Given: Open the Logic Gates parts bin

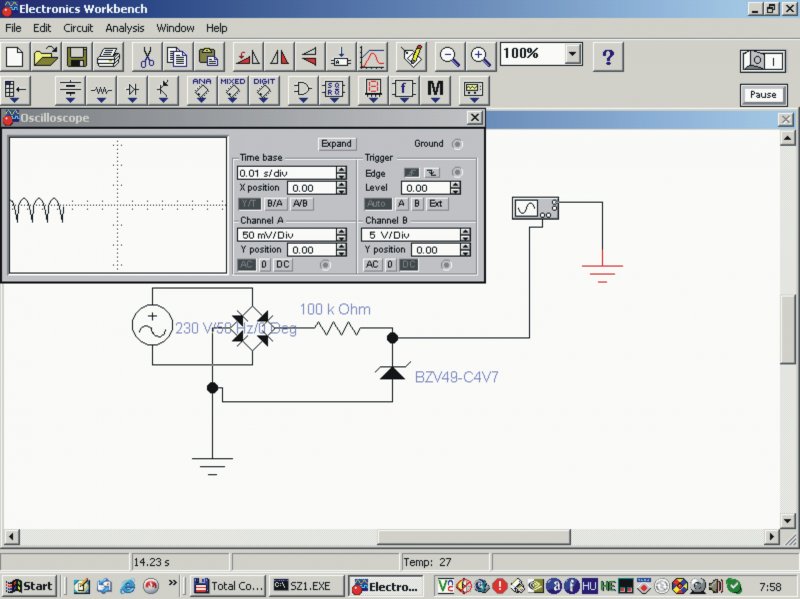Looking at the screenshot, I should point(303,90).
